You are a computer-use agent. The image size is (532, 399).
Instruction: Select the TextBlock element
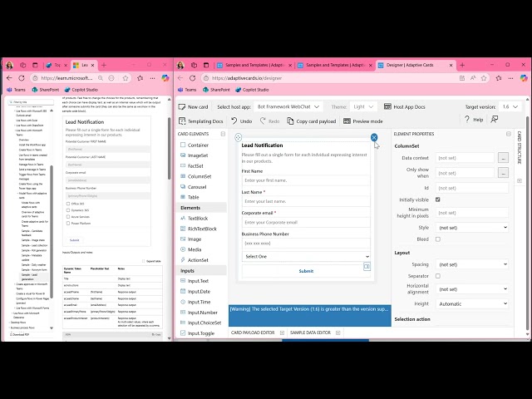click(x=194, y=218)
